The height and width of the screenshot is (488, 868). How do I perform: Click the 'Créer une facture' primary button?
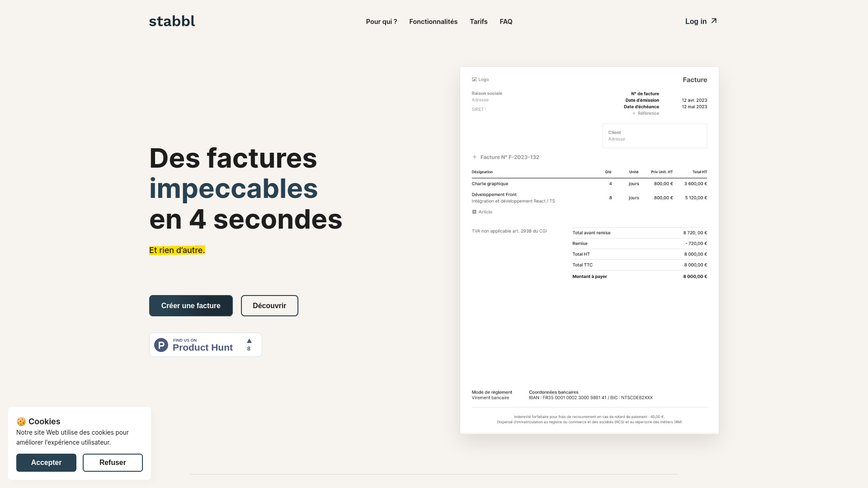191,305
